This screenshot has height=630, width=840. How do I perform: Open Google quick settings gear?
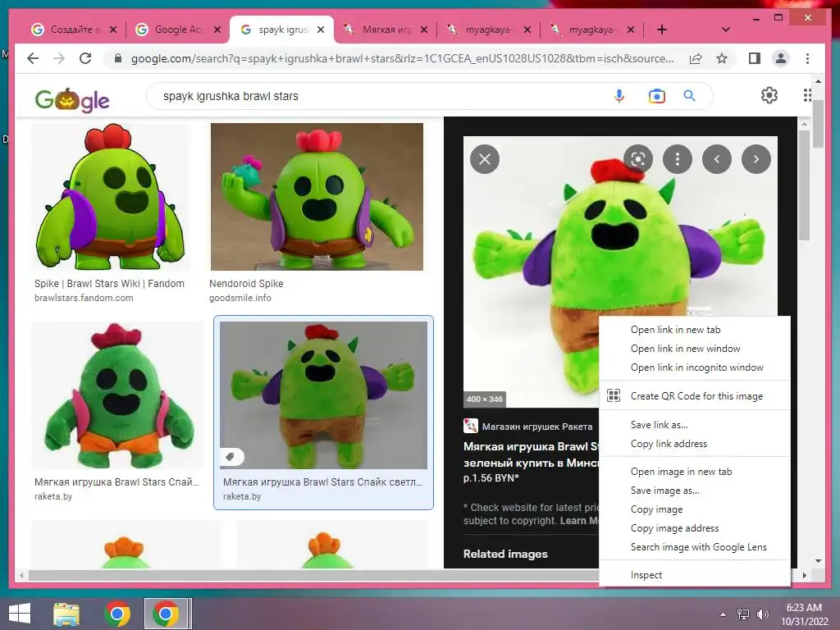769,95
